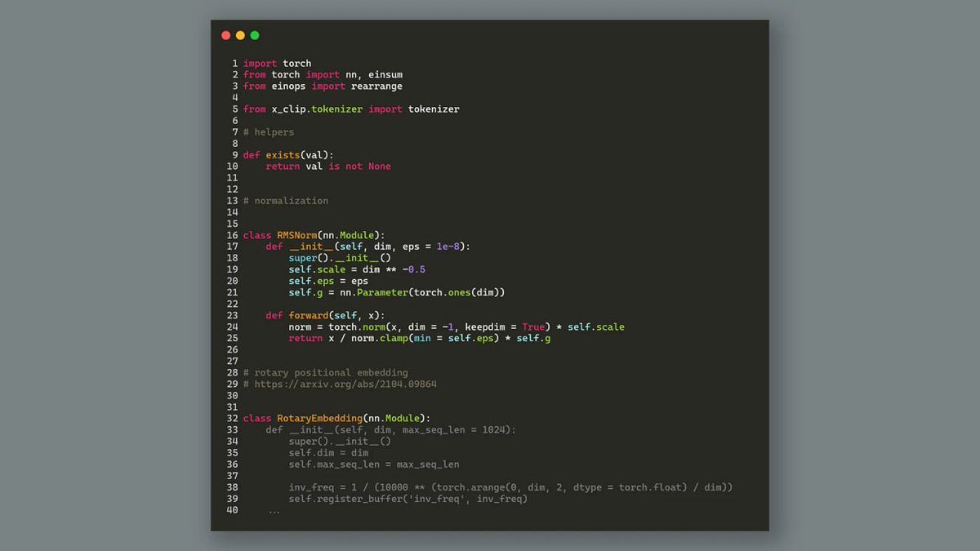The height and width of the screenshot is (551, 980).
Task: Click the arxiv.org URL comment
Action: pos(340,384)
